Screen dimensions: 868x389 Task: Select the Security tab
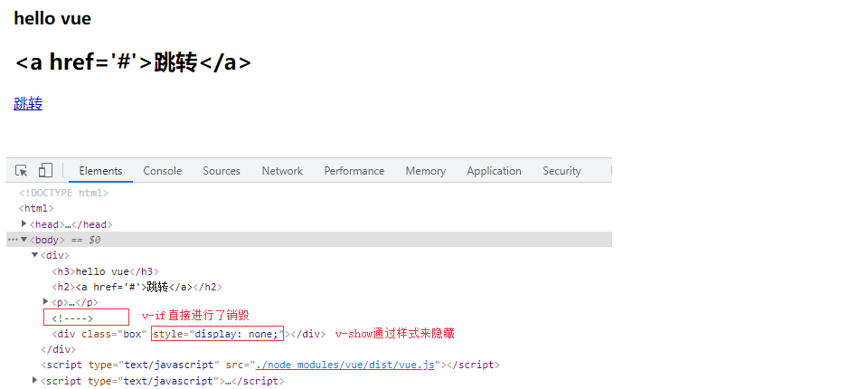pos(561,171)
